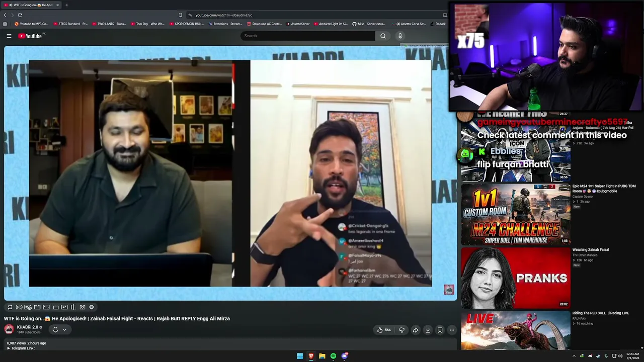The width and height of the screenshot is (644, 362).
Task: Run the search with the magnifier button
Action: tap(383, 36)
